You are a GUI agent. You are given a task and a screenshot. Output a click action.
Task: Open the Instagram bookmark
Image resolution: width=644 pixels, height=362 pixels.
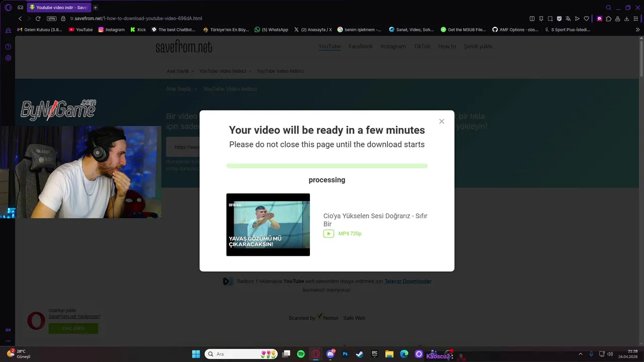tap(112, 30)
